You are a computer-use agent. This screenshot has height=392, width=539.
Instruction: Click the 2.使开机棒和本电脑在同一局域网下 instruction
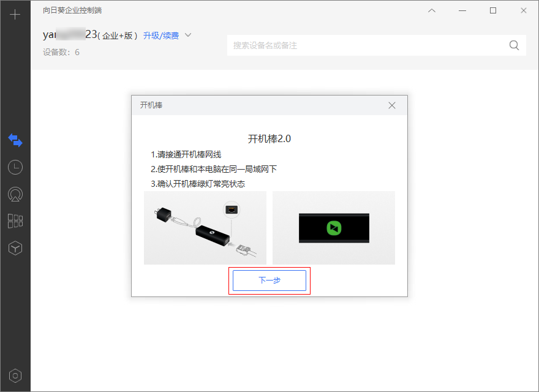214,169
